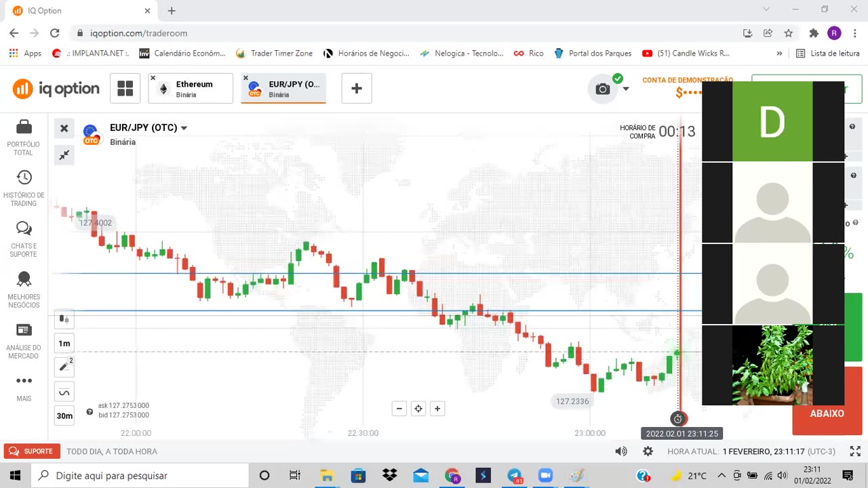Image resolution: width=868 pixels, height=488 pixels.
Task: Open Trader Timer Zone bookmark
Action: (274, 53)
